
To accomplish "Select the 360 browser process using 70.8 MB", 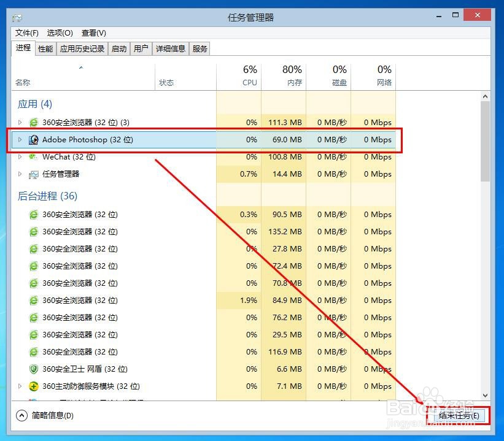I will (x=203, y=283).
